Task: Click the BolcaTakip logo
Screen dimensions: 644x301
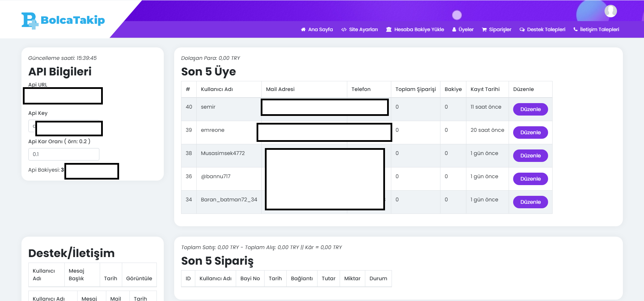Action: pyautogui.click(x=63, y=20)
